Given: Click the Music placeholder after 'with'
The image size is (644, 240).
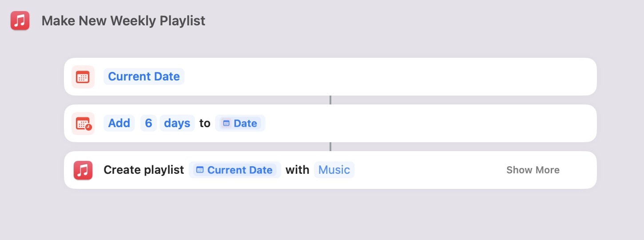Looking at the screenshot, I should [x=334, y=170].
